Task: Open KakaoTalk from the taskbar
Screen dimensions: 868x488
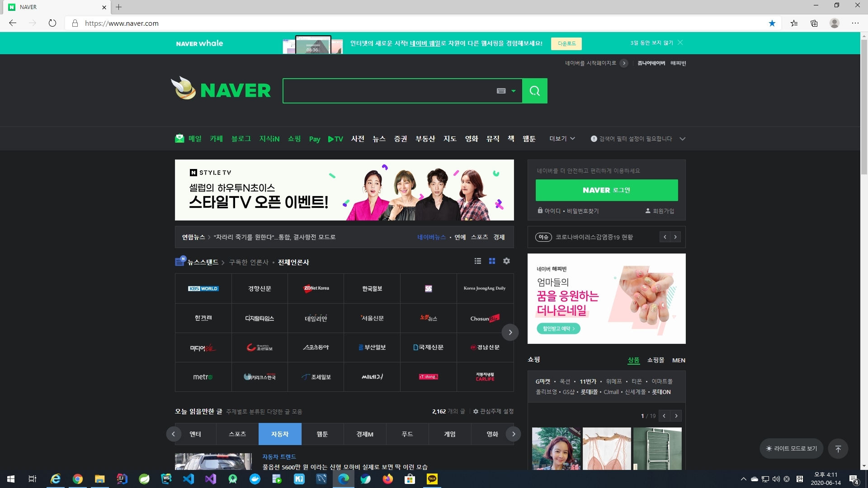Action: pos(432,479)
